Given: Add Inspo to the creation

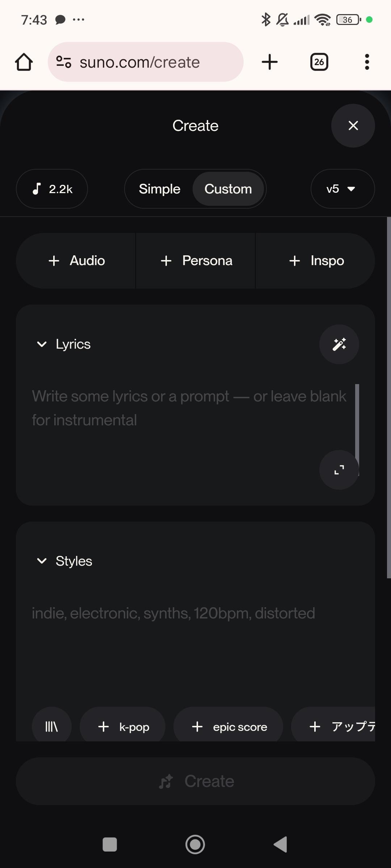Looking at the screenshot, I should point(316,261).
